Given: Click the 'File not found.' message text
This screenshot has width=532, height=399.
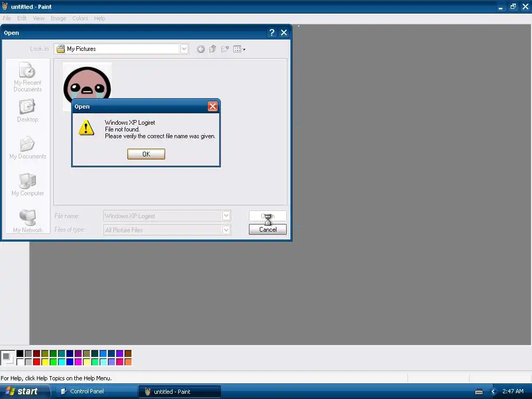Looking at the screenshot, I should pyautogui.click(x=122, y=129).
